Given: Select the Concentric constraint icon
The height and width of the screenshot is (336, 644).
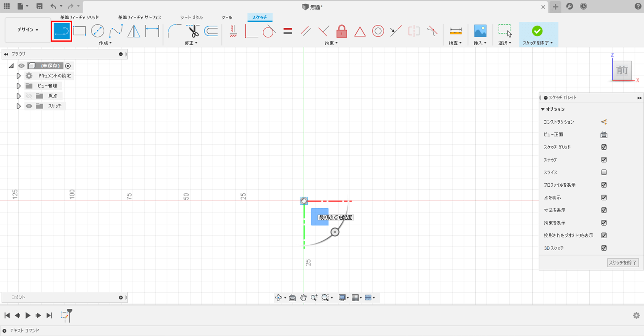Looking at the screenshot, I should click(378, 31).
